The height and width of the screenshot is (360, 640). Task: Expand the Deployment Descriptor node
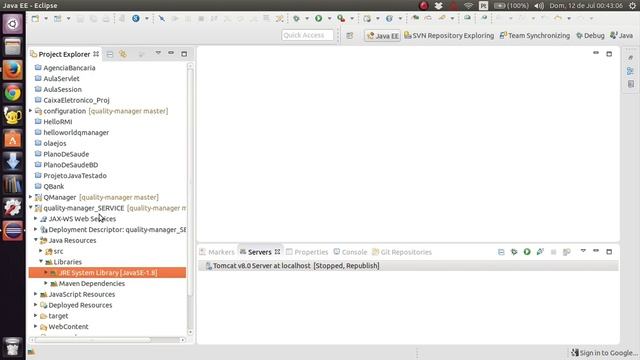coord(36,229)
